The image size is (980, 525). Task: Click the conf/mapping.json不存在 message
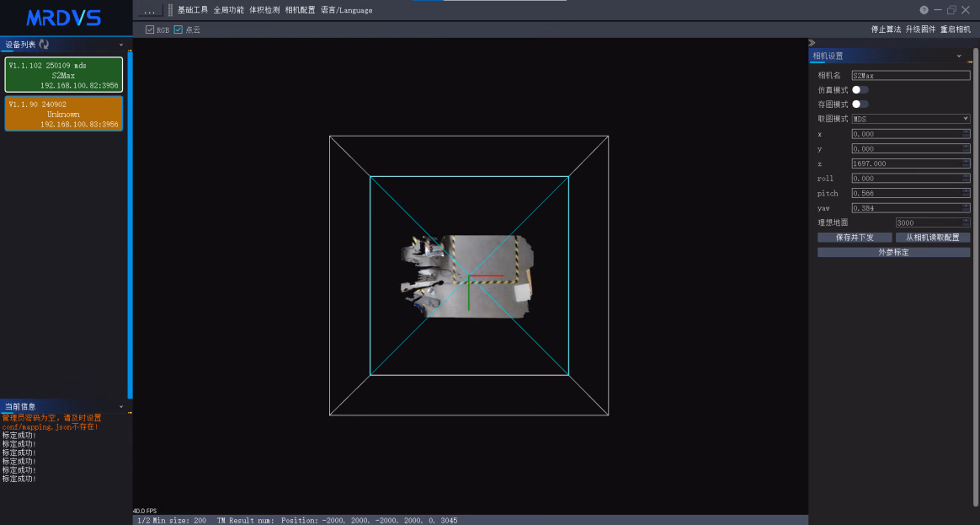click(50, 426)
